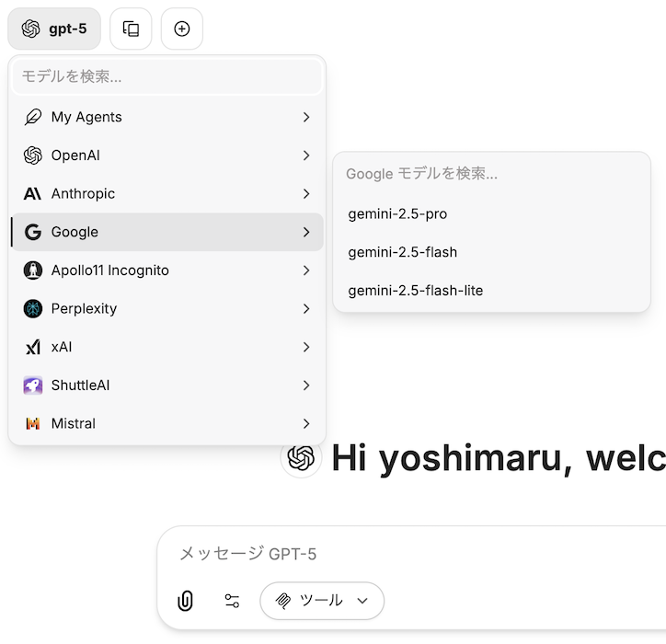Click the paperclip attach file icon
The width and height of the screenshot is (666, 644).
185,601
